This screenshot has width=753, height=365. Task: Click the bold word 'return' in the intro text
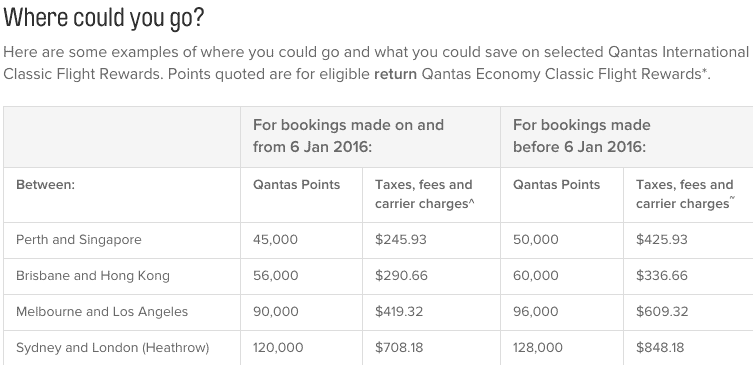point(396,74)
